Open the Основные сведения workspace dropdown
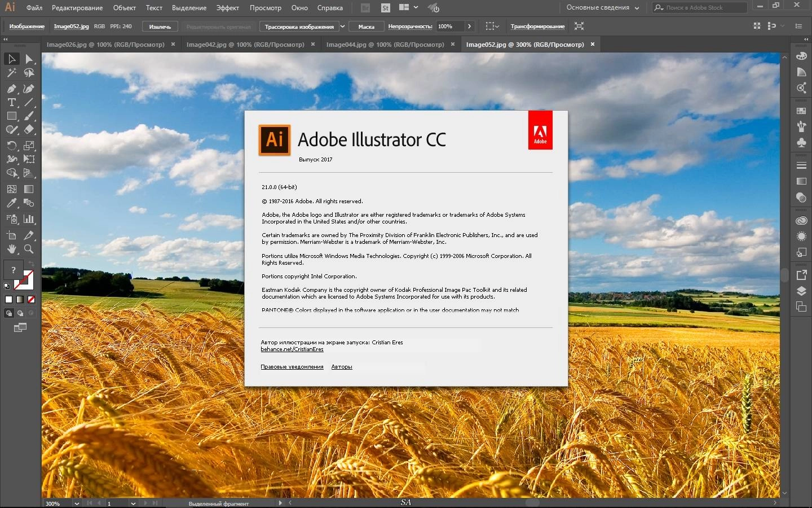This screenshot has width=812, height=508. [603, 8]
